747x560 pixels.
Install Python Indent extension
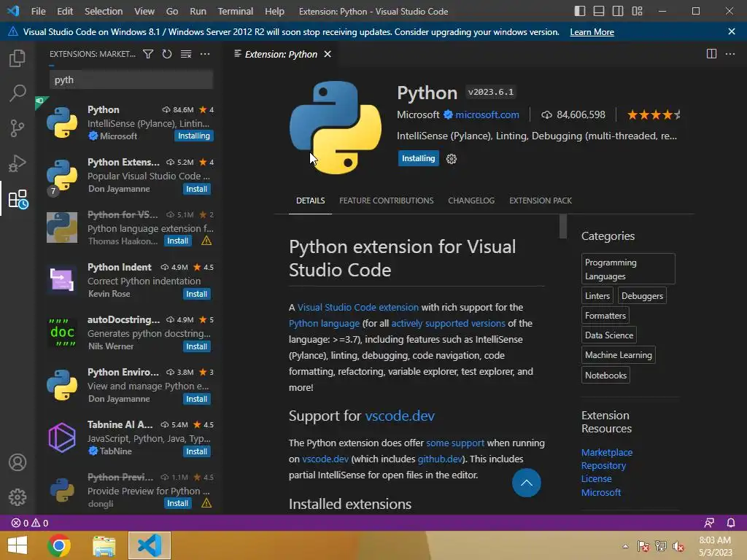point(196,294)
